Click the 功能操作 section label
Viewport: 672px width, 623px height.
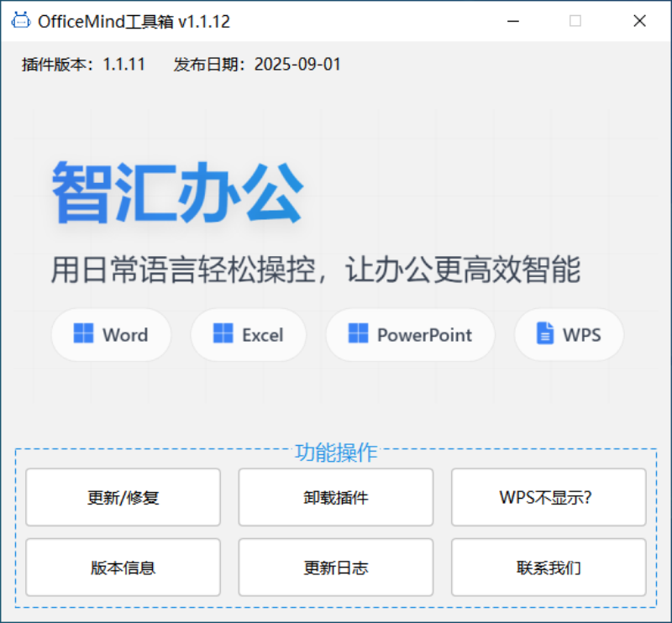[x=336, y=453]
